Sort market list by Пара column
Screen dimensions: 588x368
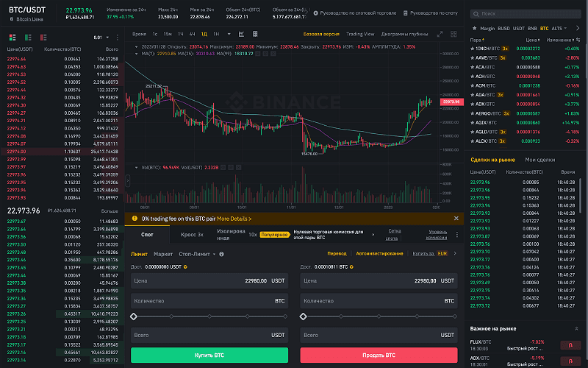click(477, 40)
